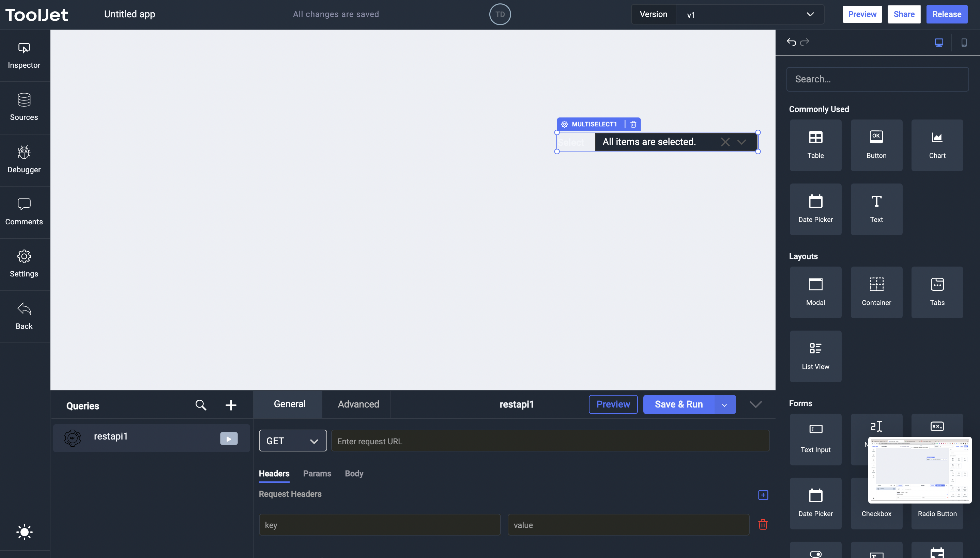Select the Body tab

354,474
